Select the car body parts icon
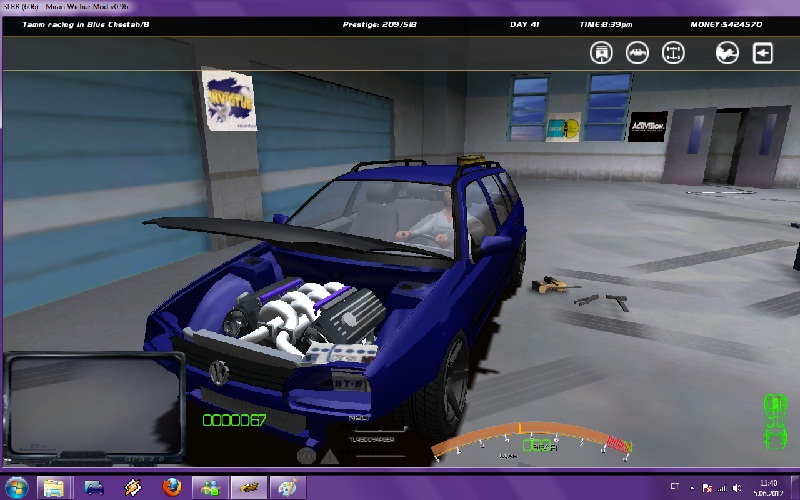This screenshot has height=500, width=800. coord(637,52)
